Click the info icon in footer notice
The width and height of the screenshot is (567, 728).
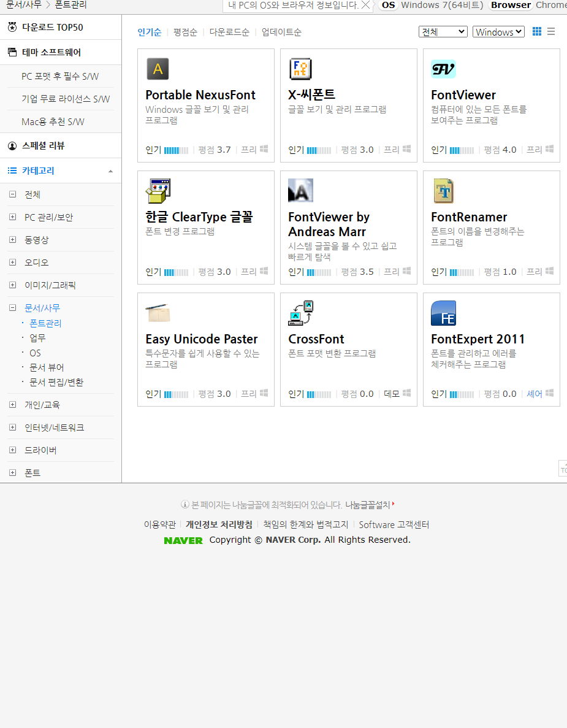pyautogui.click(x=185, y=504)
